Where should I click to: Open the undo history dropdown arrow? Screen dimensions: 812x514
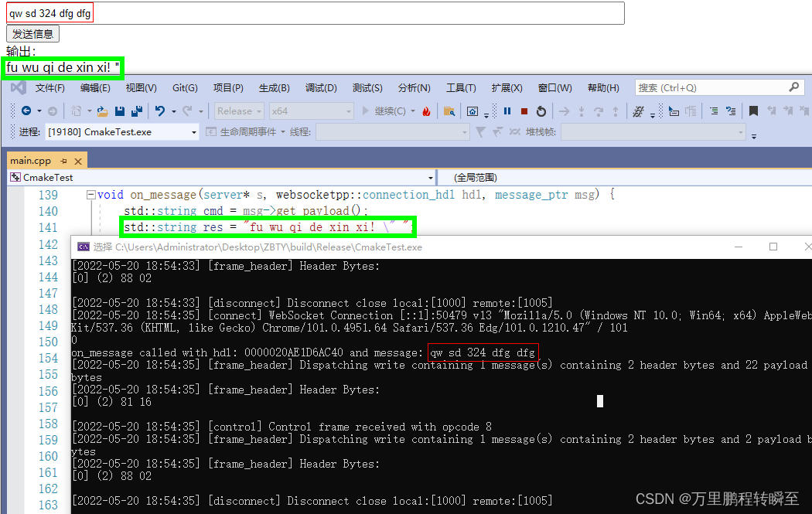(173, 111)
